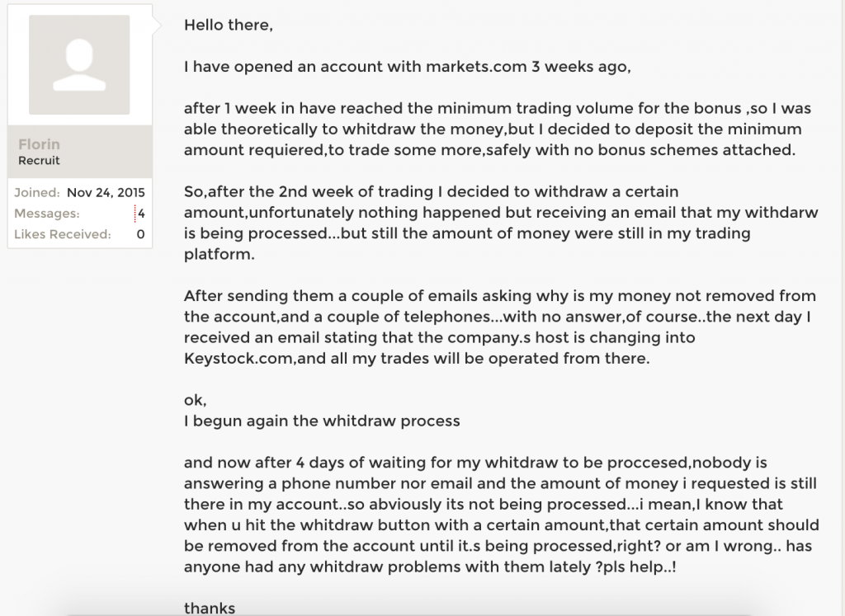The height and width of the screenshot is (616, 845).
Task: Click the Joined label in user info
Action: pos(36,193)
